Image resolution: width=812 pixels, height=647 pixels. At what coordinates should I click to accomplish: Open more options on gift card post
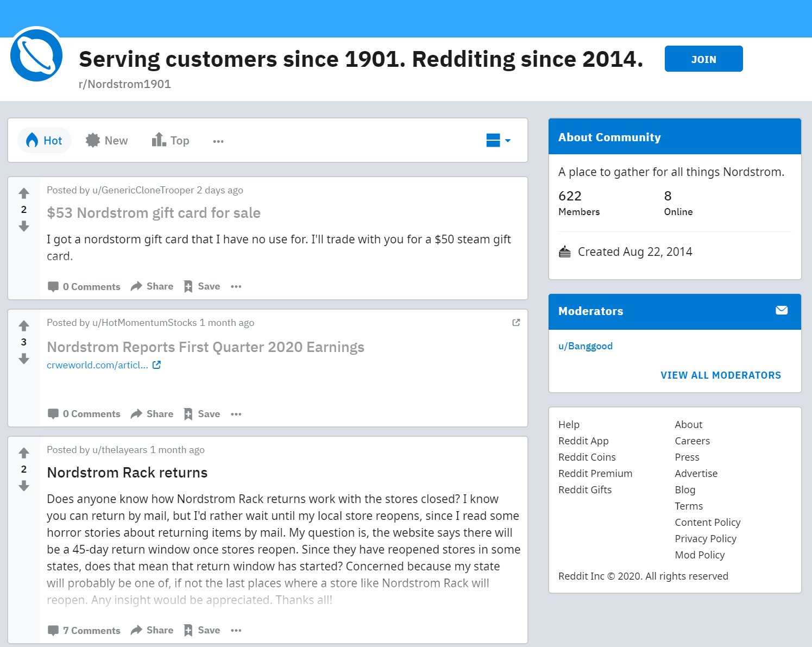point(236,286)
